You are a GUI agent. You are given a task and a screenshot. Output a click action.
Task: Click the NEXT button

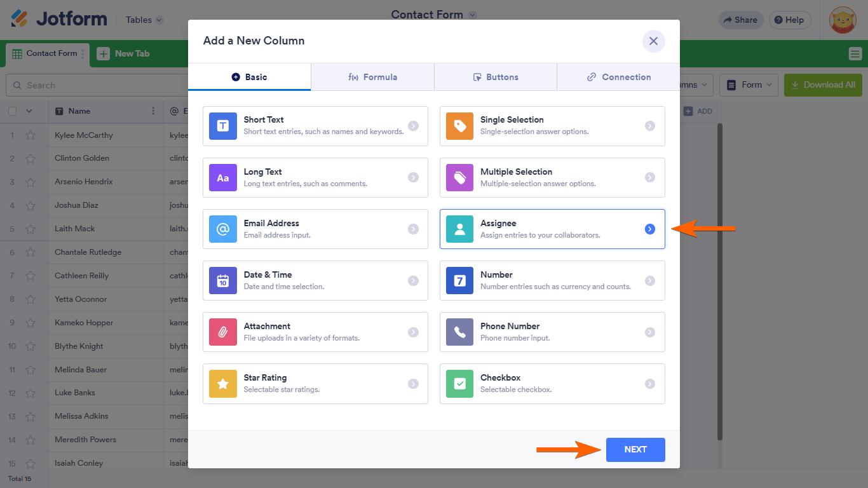point(635,450)
